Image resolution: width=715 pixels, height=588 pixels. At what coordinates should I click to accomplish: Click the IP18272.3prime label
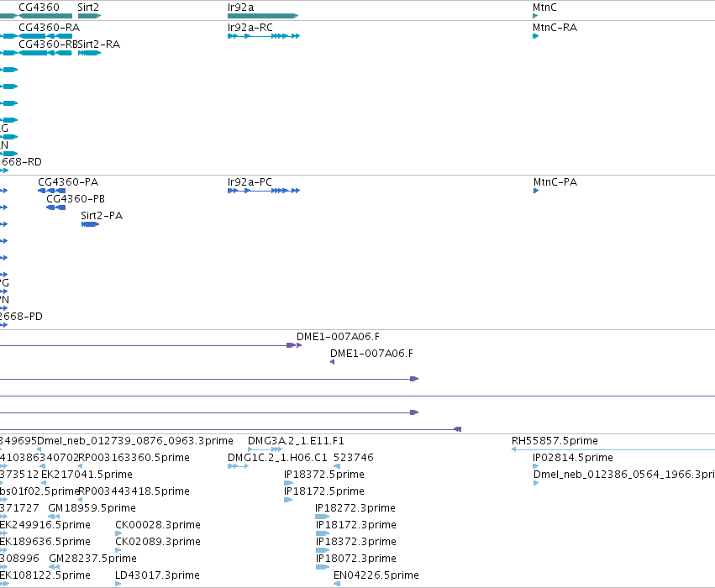point(355,508)
